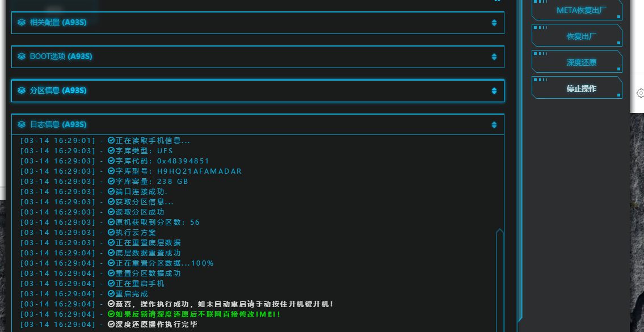Image resolution: width=644 pixels, height=332 pixels.
Task: Click the layers icon beside 分区信息 (A93S)
Action: (x=22, y=90)
